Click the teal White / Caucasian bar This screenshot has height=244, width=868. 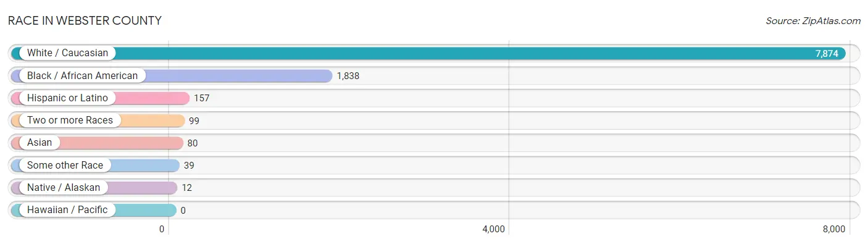point(428,53)
